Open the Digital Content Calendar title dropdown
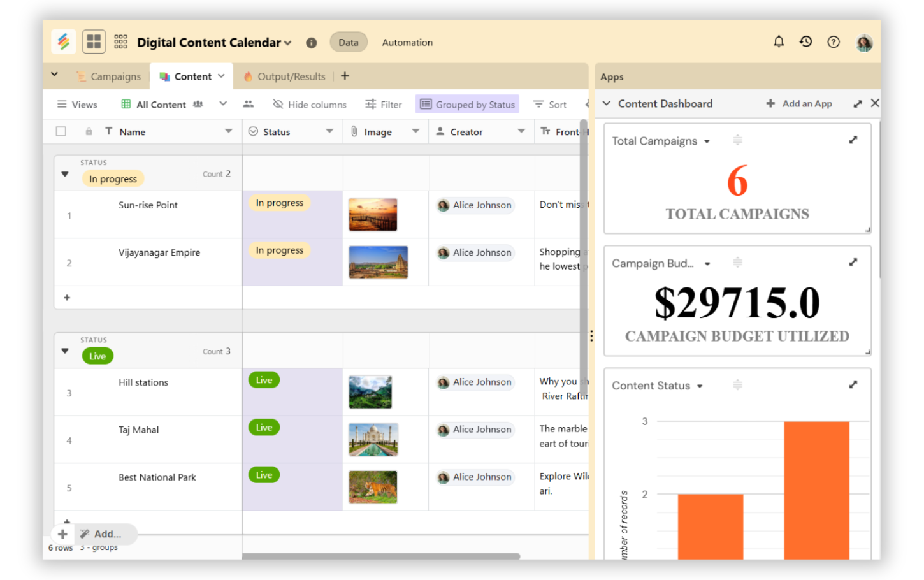 pos(288,43)
